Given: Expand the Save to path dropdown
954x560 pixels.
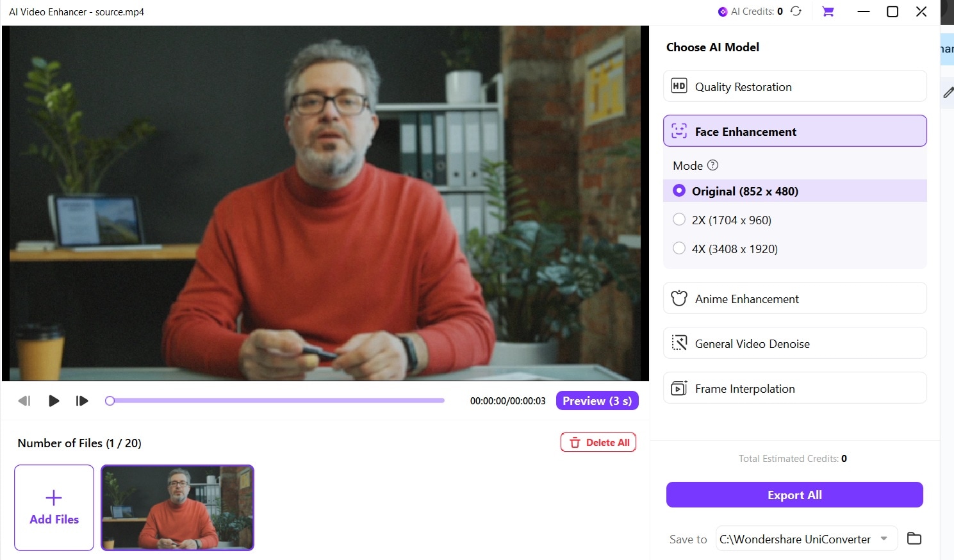Looking at the screenshot, I should tap(884, 539).
